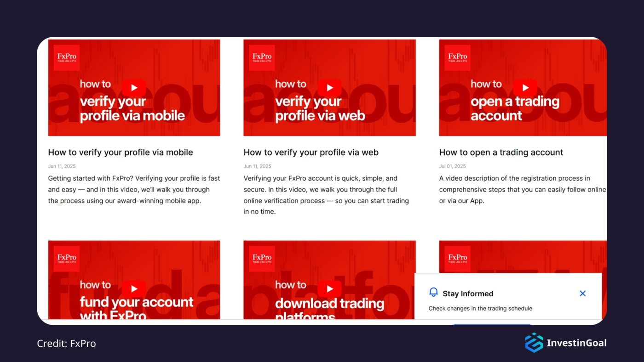Click the bell icon in the Stay Informed popup

(x=433, y=293)
